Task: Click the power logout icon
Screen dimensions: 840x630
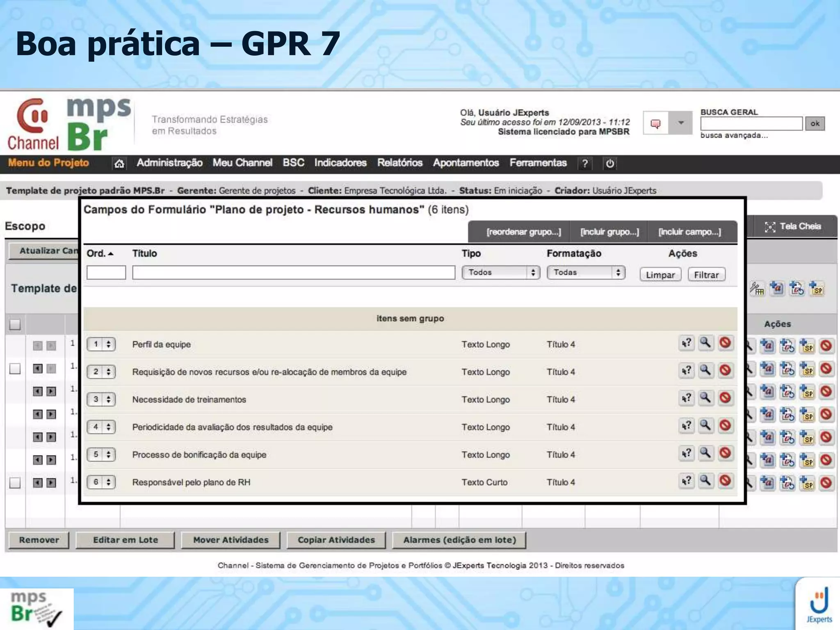Action: 610,164
